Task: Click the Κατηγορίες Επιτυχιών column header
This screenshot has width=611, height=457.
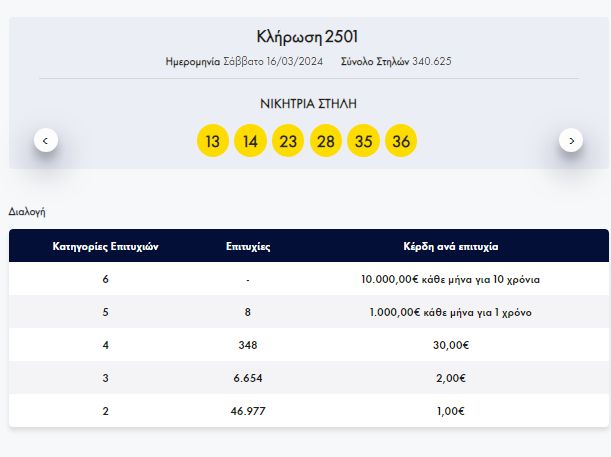Action: pyautogui.click(x=106, y=247)
